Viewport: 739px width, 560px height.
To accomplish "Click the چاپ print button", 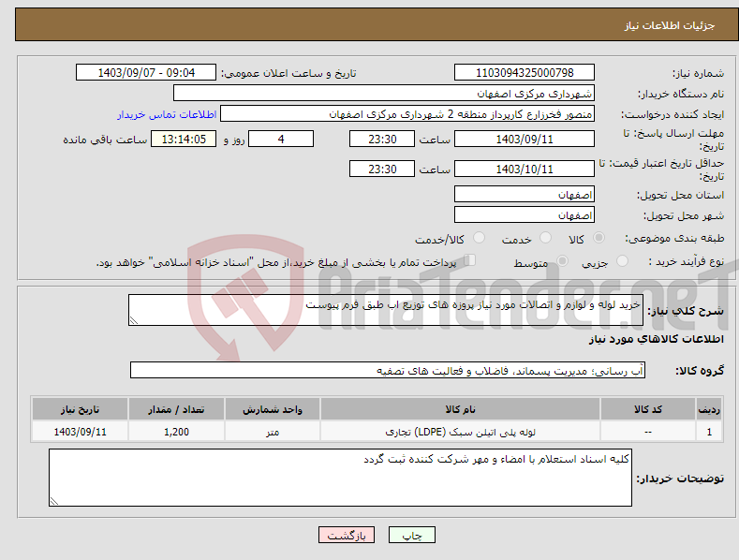I will tap(411, 535).
